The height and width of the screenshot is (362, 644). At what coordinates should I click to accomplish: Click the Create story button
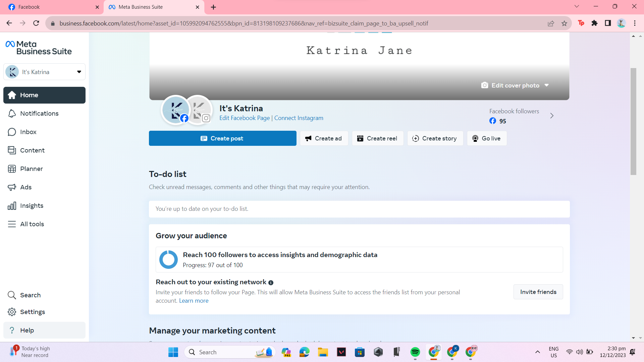(x=435, y=138)
